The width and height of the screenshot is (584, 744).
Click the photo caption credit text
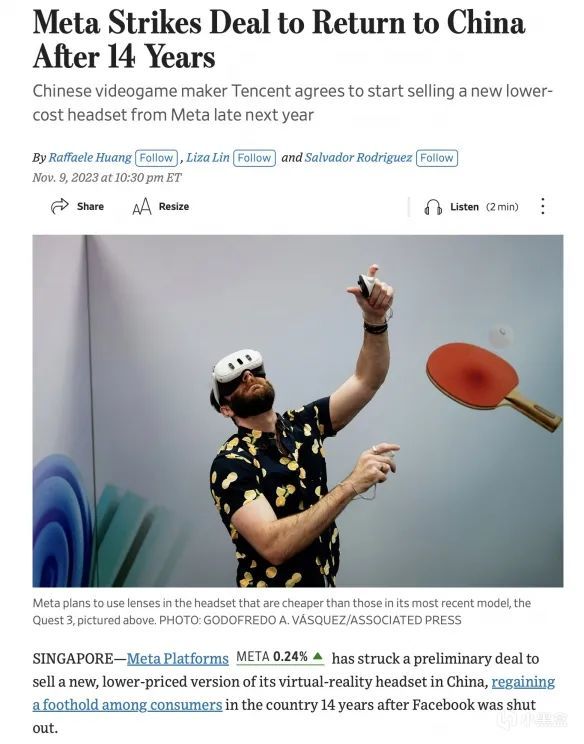(310, 620)
